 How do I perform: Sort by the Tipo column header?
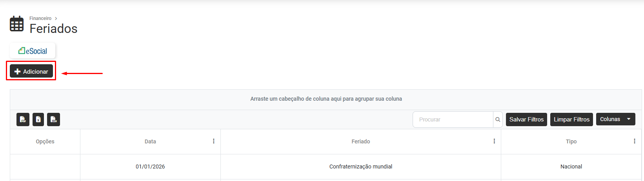pyautogui.click(x=571, y=141)
